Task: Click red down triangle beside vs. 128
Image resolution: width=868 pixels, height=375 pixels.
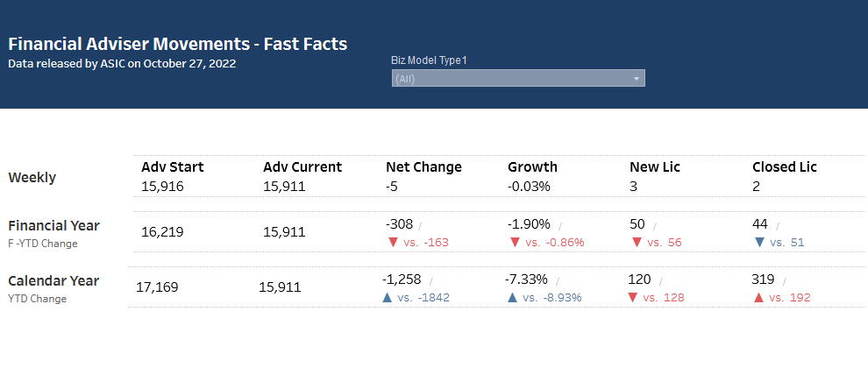Action: 633,298
